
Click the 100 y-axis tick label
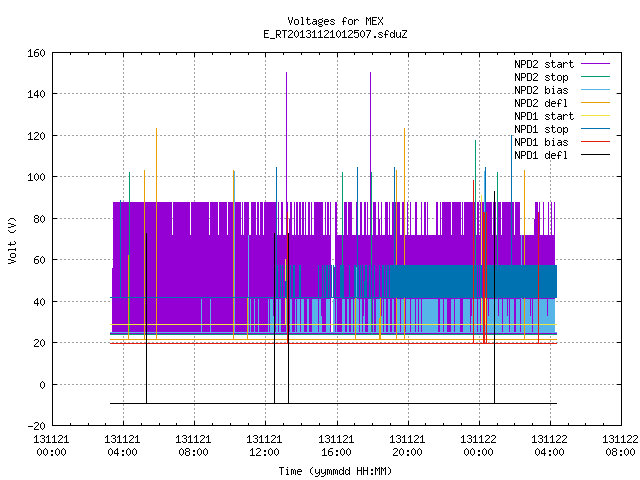point(36,178)
